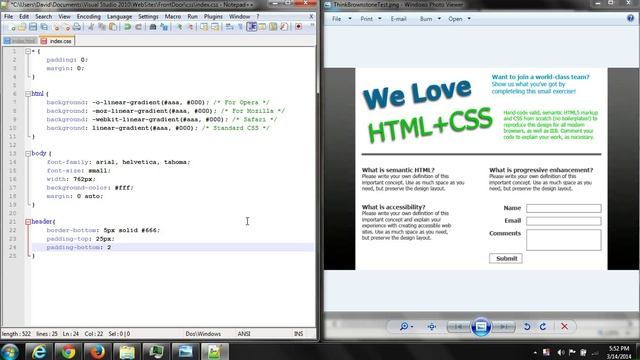Click line 24 padding-bottom text in editor
This screenshot has width=640, height=360.
coord(79,247)
